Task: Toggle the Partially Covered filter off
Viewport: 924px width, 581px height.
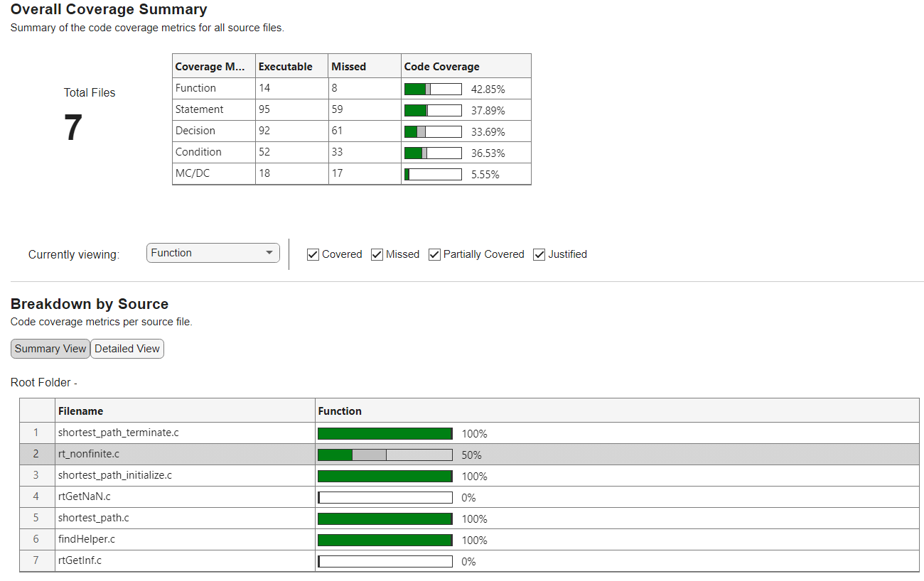Action: pos(434,254)
